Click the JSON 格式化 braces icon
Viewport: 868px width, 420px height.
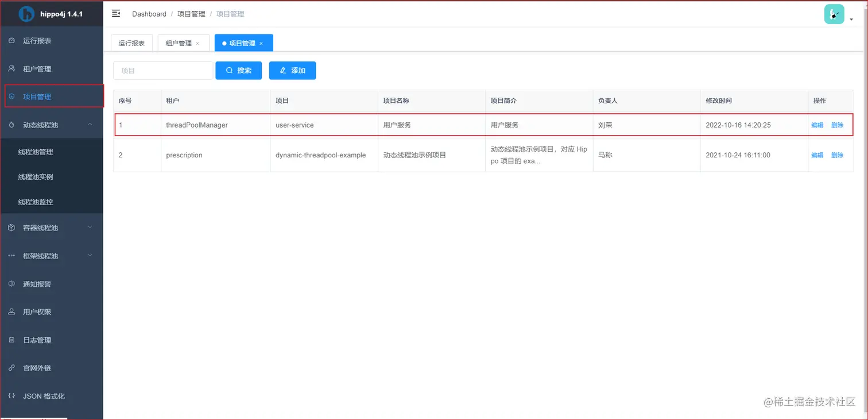coord(11,396)
